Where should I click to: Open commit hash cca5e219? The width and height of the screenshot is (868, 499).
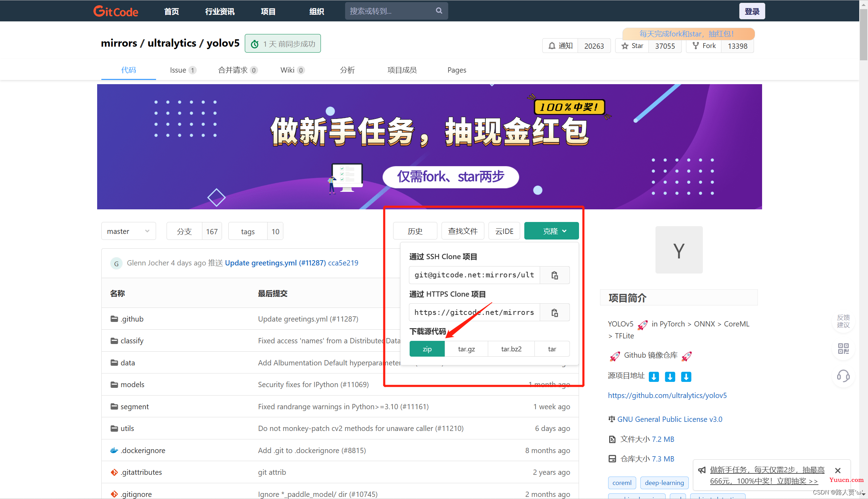343,263
